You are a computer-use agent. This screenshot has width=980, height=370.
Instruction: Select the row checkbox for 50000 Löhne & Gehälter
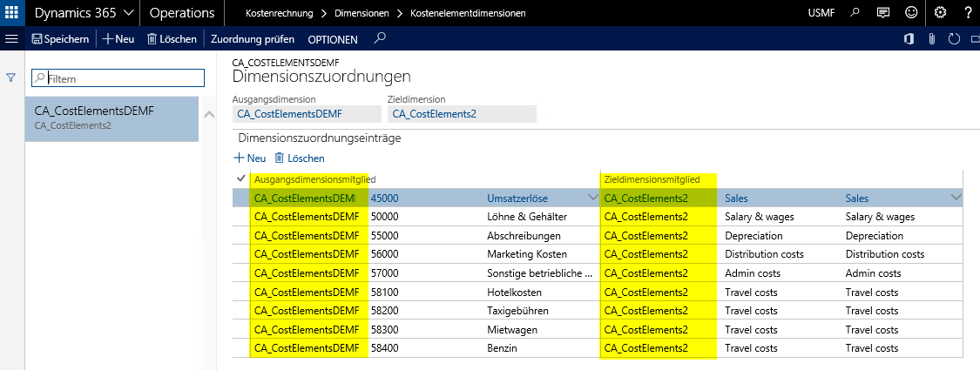(x=241, y=217)
